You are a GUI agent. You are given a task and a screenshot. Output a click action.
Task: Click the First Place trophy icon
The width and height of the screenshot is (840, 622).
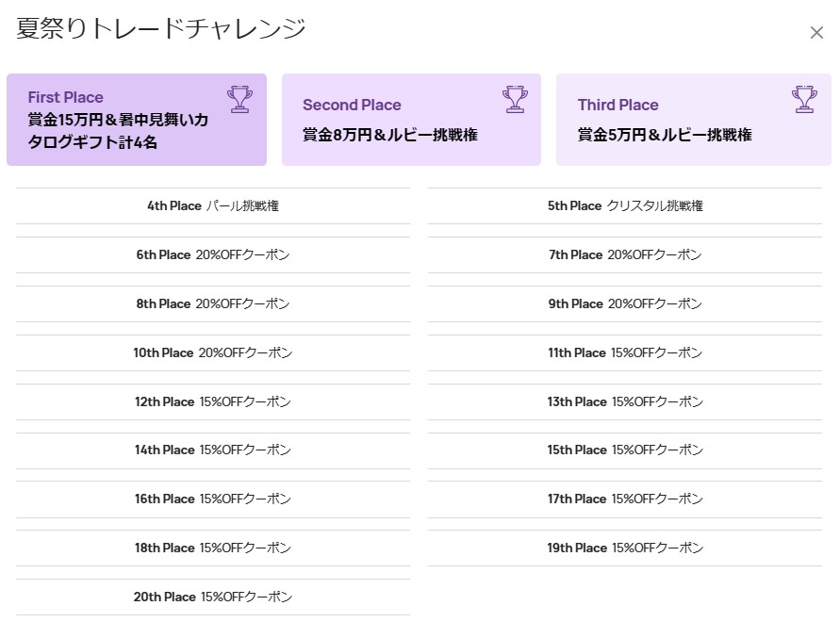[240, 97]
